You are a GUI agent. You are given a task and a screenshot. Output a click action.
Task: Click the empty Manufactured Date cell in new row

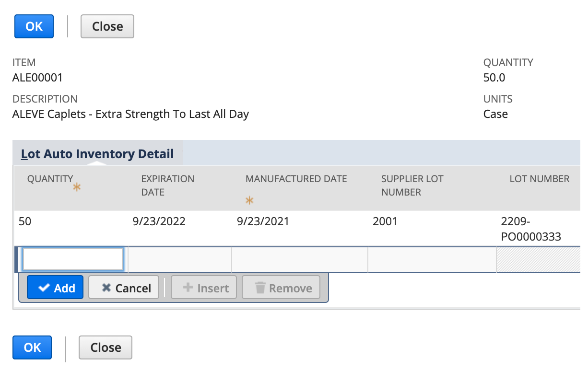click(x=299, y=260)
